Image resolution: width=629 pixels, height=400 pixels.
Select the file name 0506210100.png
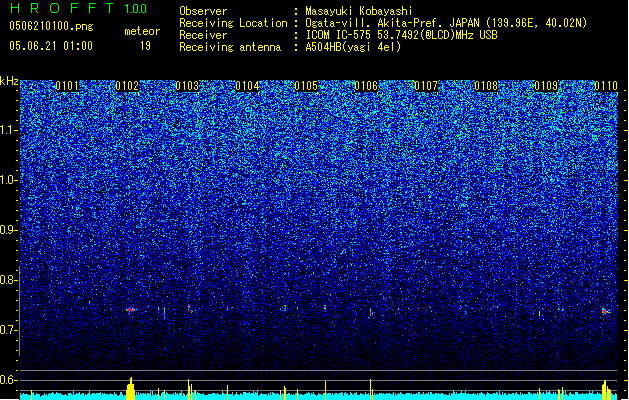[51, 26]
